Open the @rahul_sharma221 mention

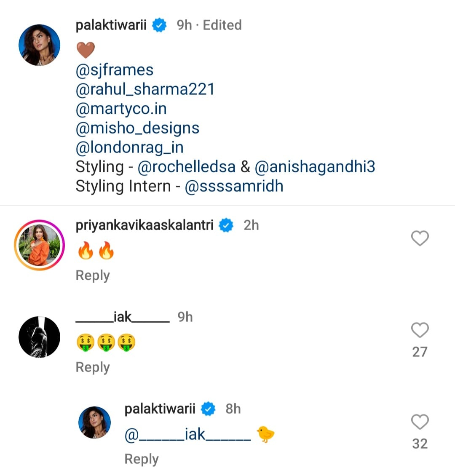pos(145,89)
